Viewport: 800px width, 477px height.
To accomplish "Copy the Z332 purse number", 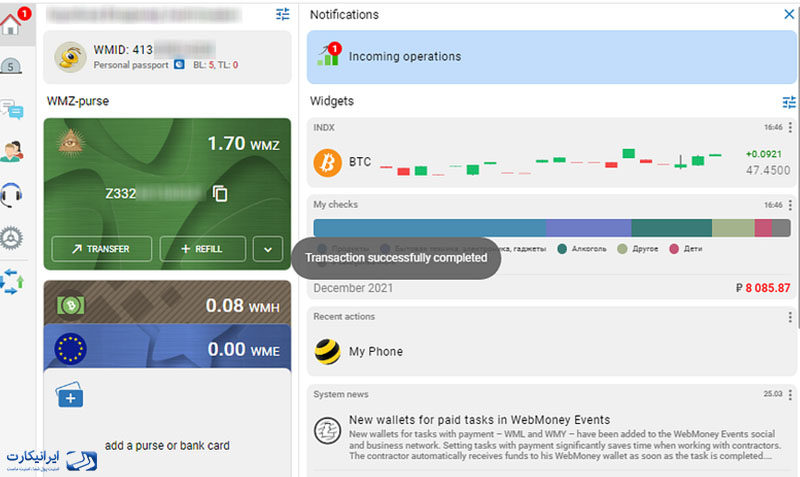I will point(220,193).
